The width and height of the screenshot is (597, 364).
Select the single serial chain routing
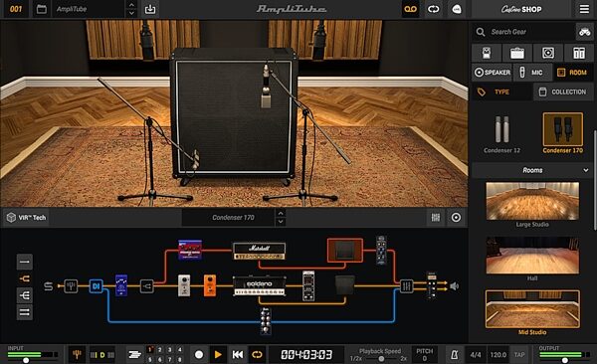coord(24,262)
